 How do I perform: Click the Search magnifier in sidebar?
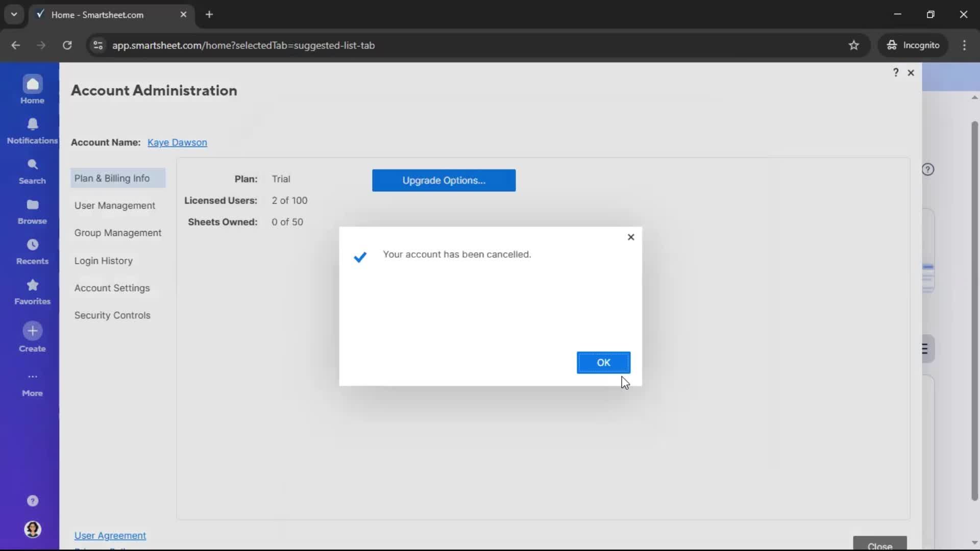pos(32,165)
